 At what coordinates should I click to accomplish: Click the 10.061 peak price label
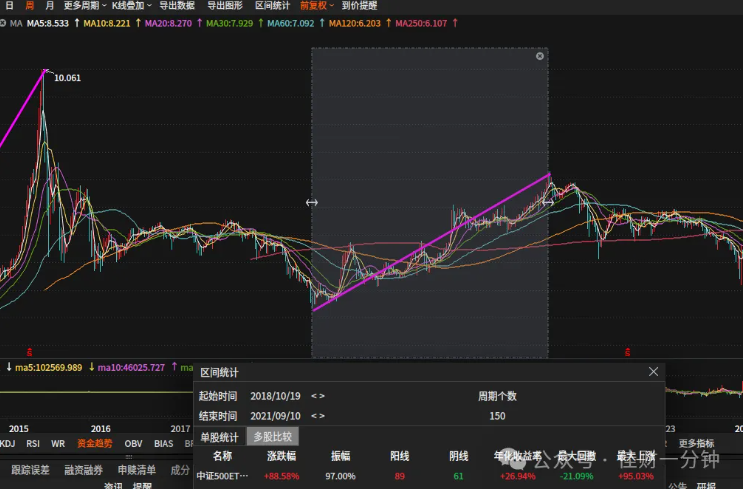tap(67, 78)
